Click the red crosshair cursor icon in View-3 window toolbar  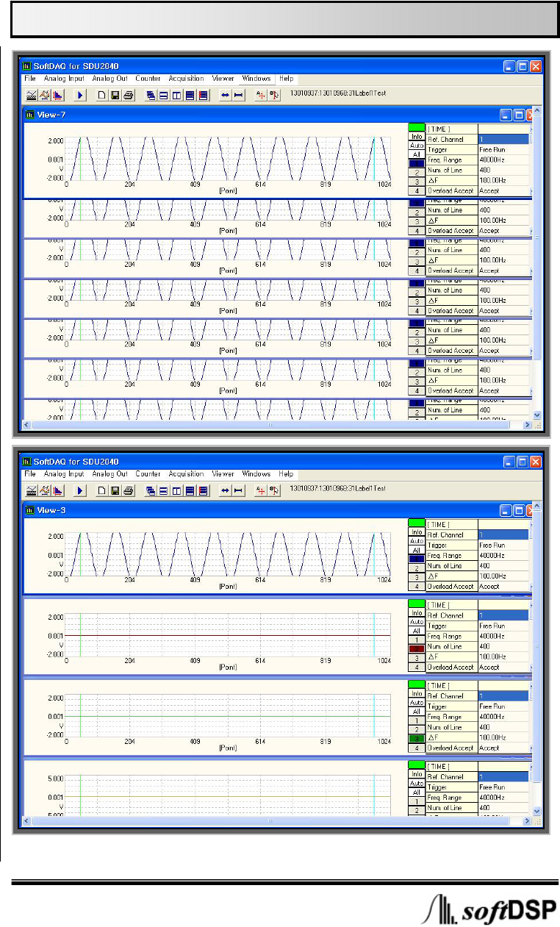pos(261,490)
